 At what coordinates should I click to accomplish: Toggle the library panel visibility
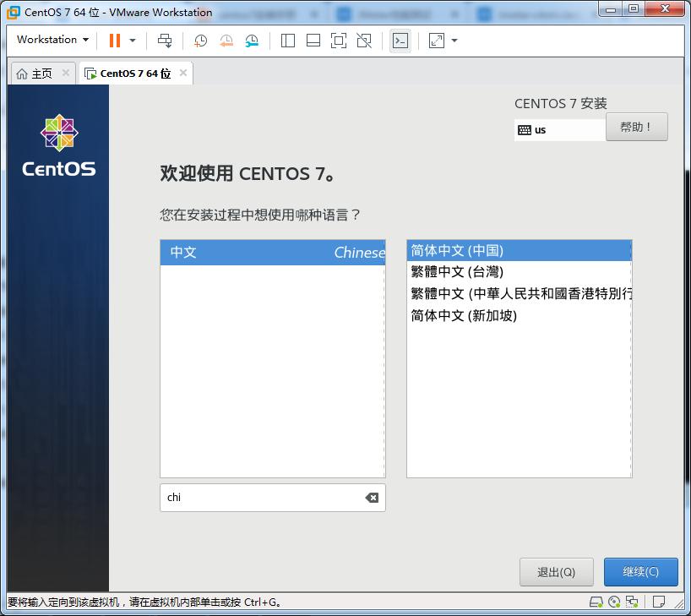pyautogui.click(x=286, y=40)
